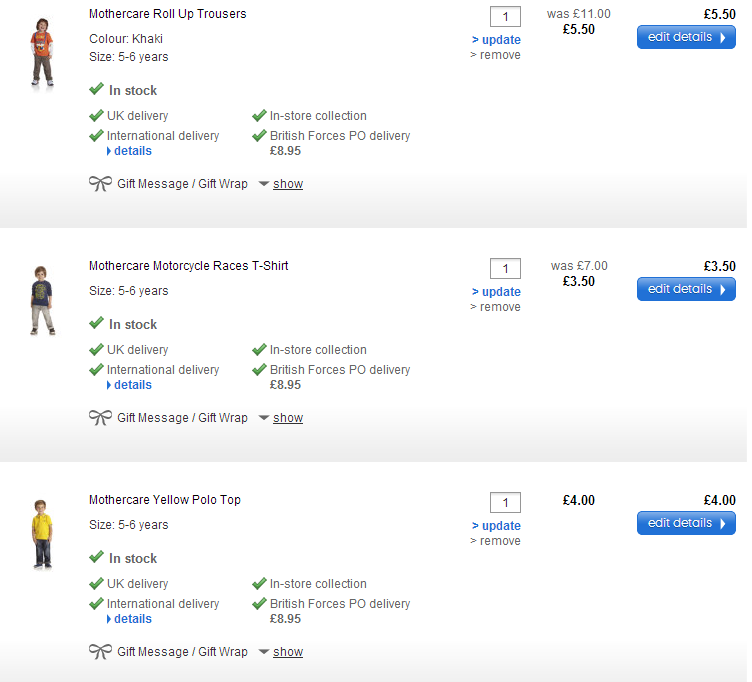Image resolution: width=752 pixels, height=682 pixels.
Task: Select the Yellow Polo Top quantity box
Action: 505,503
